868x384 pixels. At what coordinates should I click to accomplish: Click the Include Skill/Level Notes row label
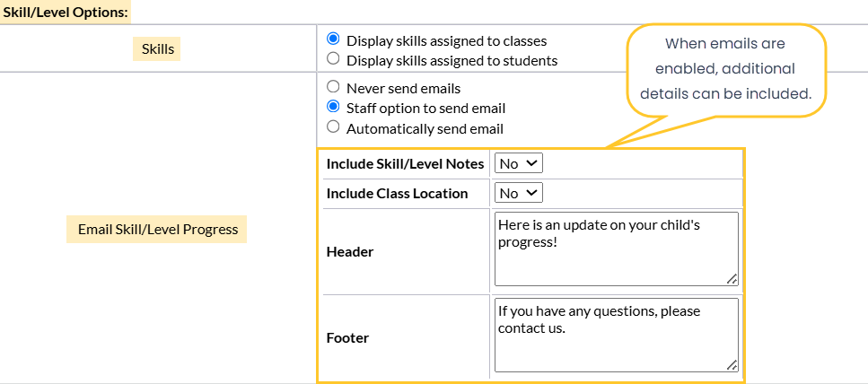(x=405, y=163)
